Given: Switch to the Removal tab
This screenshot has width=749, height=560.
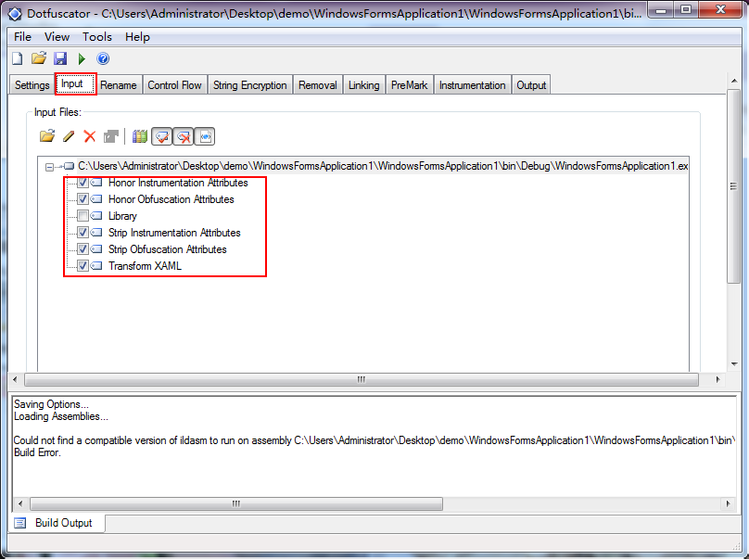Looking at the screenshot, I should (318, 85).
